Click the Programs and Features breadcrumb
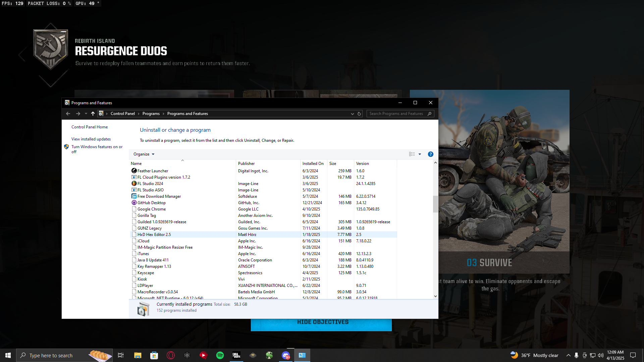 pos(187,114)
